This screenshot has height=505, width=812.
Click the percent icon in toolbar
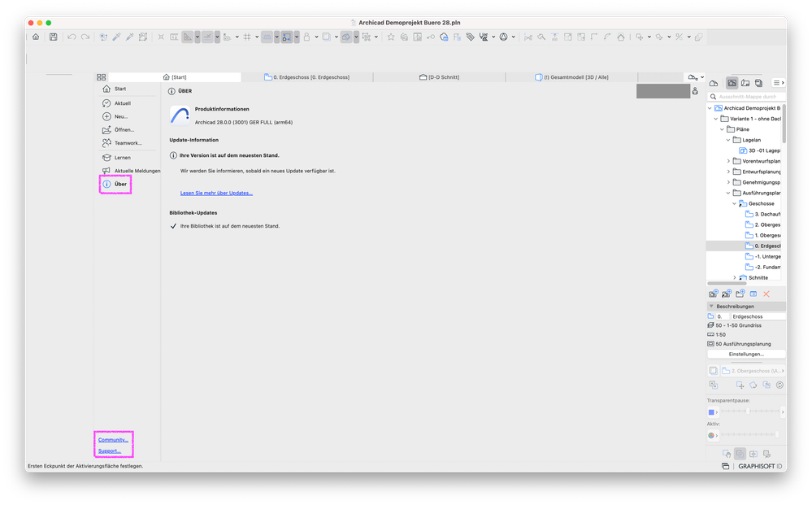(x=679, y=37)
